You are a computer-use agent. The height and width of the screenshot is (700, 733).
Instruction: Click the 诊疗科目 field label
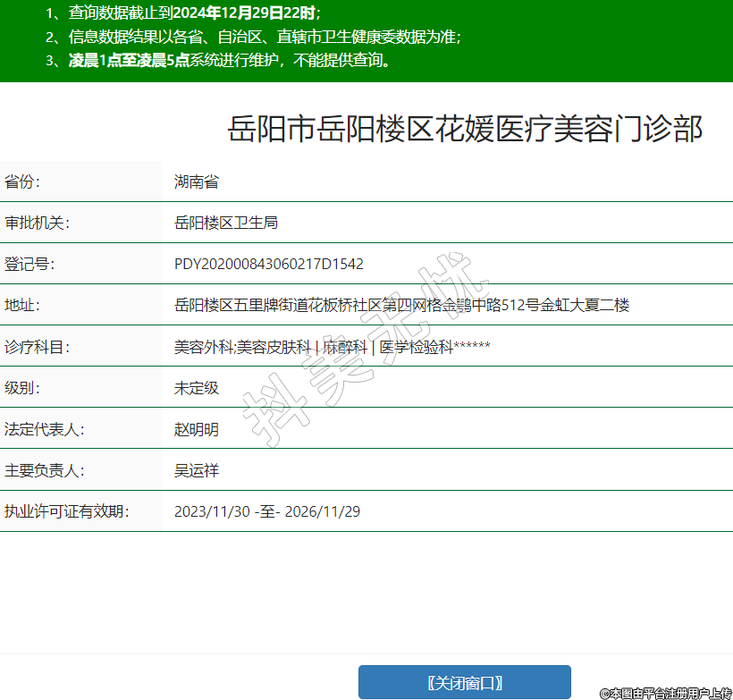click(x=37, y=347)
